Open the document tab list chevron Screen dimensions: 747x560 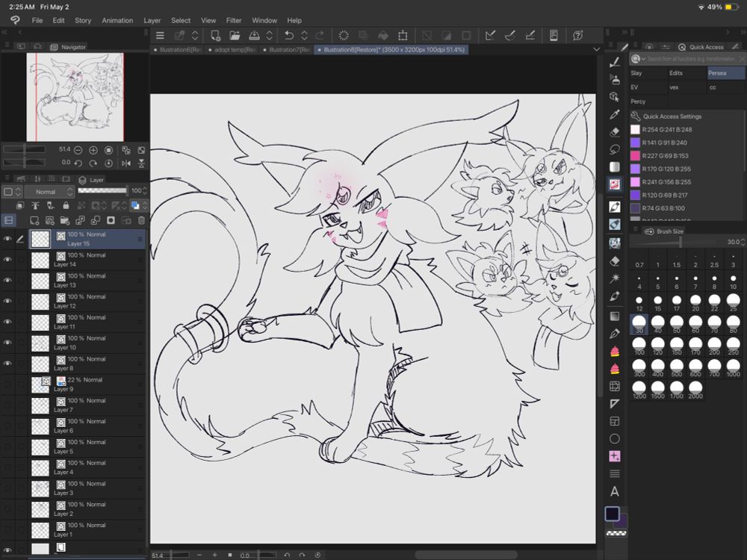[596, 49]
